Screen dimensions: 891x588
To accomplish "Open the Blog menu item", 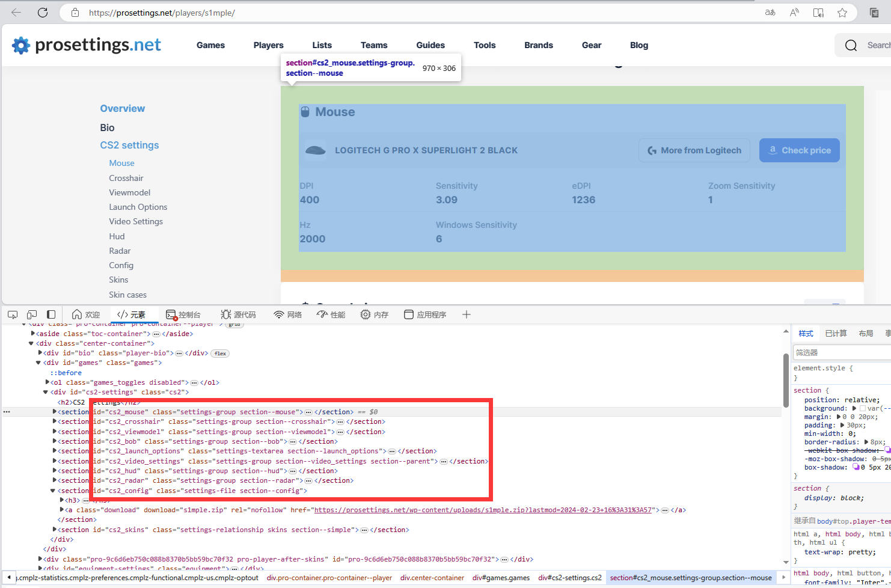I will click(x=639, y=45).
